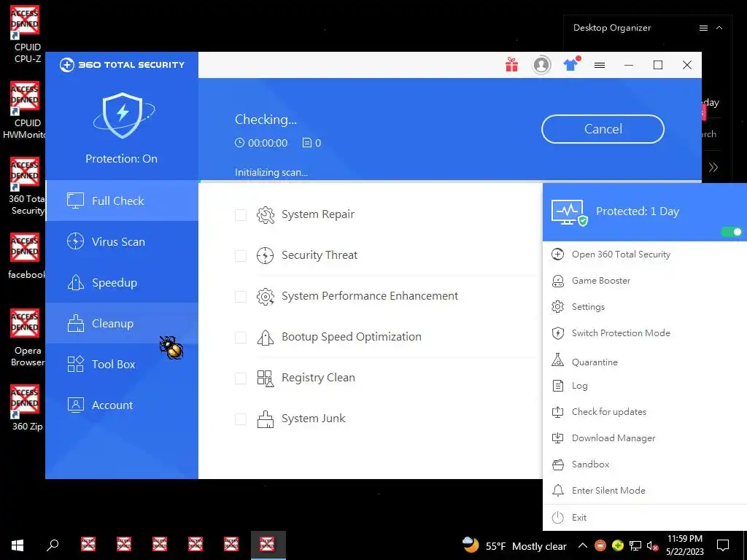Open CPUID CPU-Z desktop shortcut

26,34
